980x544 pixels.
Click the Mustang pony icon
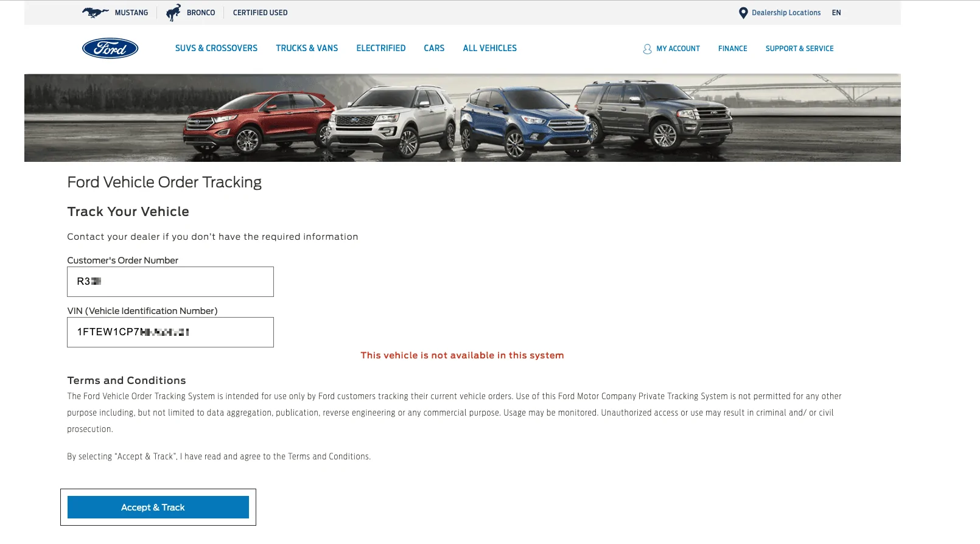tap(96, 12)
